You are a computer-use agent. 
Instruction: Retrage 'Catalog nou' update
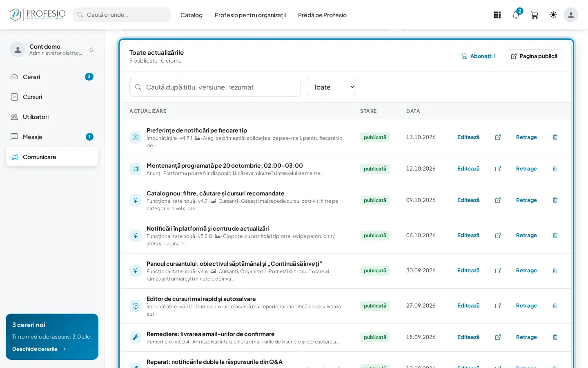526,200
